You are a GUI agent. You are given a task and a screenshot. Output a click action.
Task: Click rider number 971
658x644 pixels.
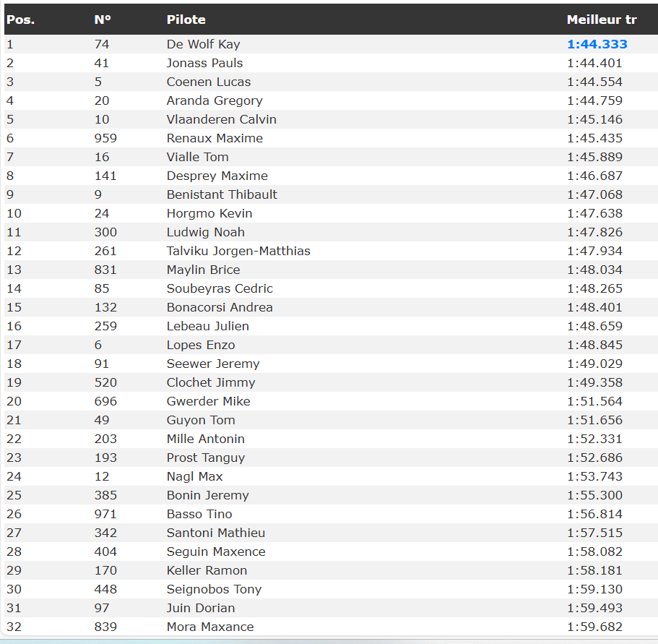(x=105, y=514)
